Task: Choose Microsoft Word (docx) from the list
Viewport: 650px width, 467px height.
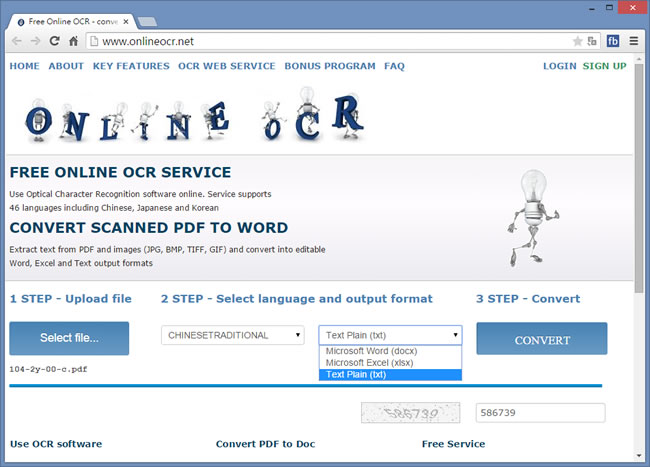Action: (x=390, y=351)
